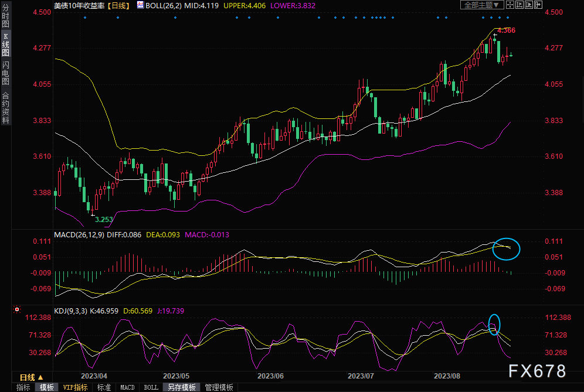Toggle the BOLL indicator tab at bottom
584x392 pixels.
[151, 387]
